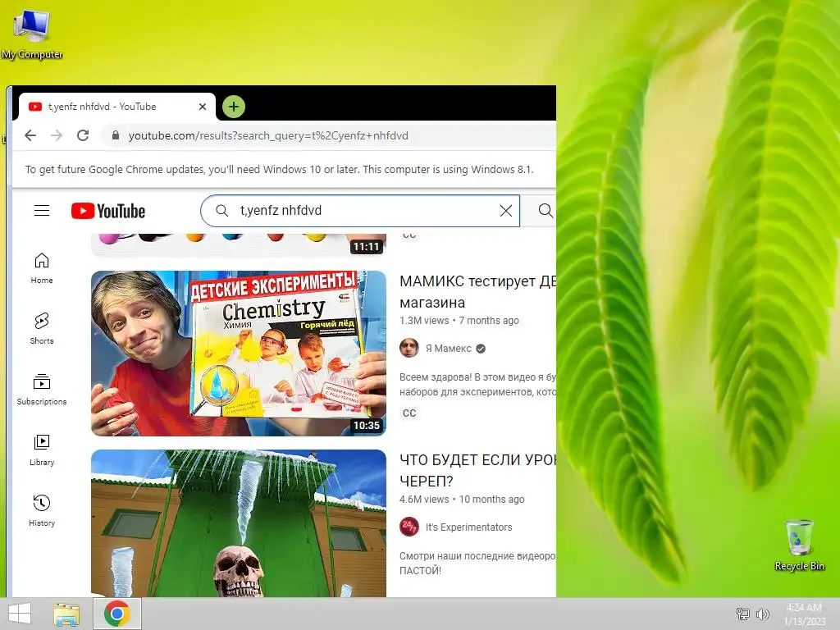This screenshot has height=630, width=840.
Task: Open Home in YouTube sidebar
Action: pos(42,268)
